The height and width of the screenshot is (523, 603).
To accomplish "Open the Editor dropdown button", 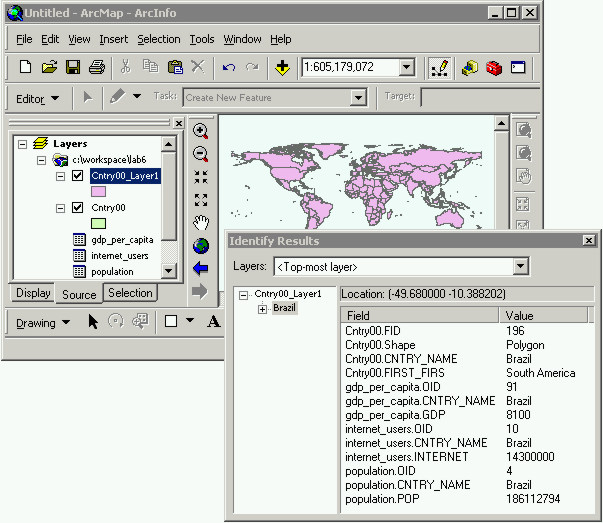I will (38, 98).
